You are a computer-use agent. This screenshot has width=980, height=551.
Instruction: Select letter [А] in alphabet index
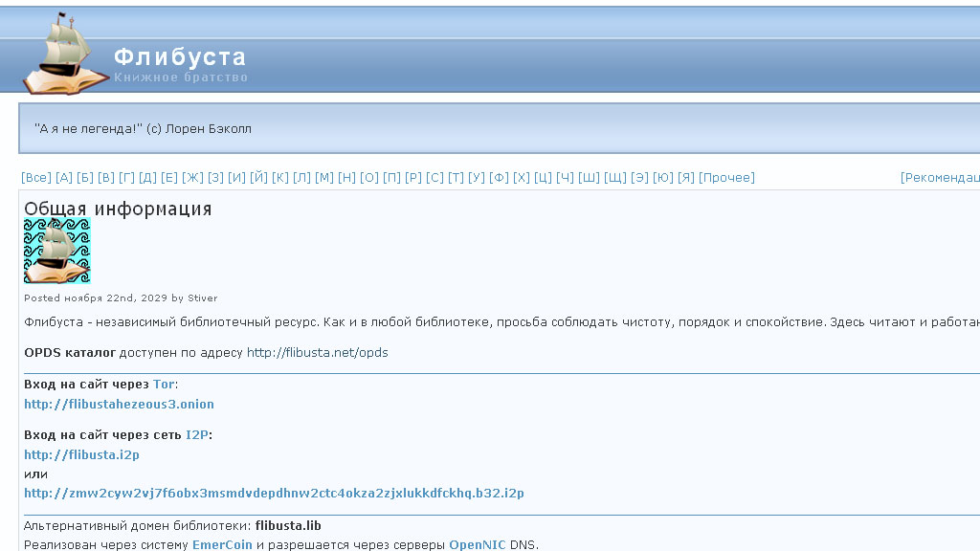click(x=64, y=178)
